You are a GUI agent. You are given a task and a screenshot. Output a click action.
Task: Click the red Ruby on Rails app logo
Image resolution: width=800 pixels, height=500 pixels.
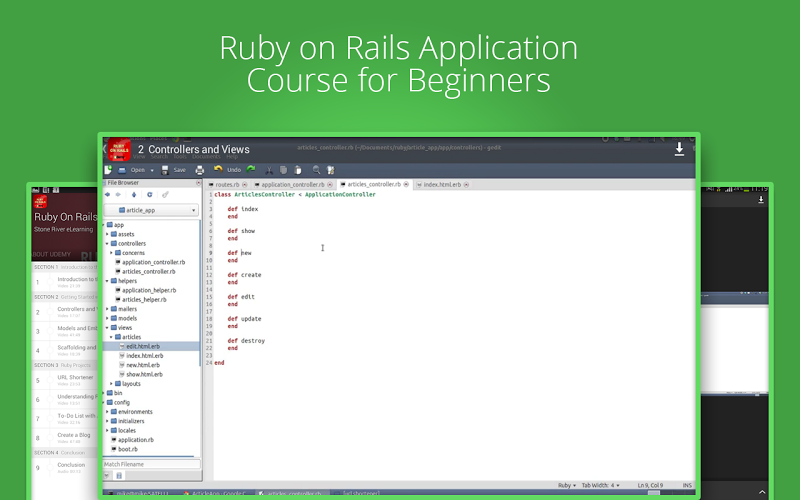pos(119,149)
